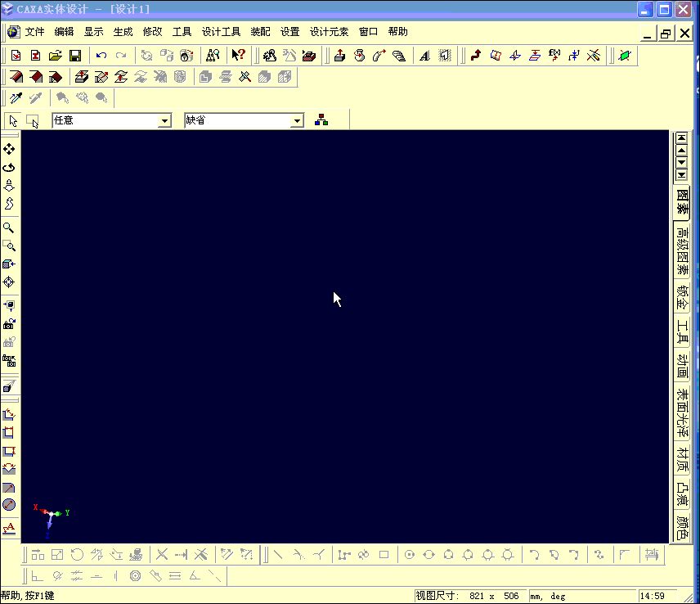700x604 pixels.
Task: Click the catalog scroll-to-last tab button
Action: 681,174
